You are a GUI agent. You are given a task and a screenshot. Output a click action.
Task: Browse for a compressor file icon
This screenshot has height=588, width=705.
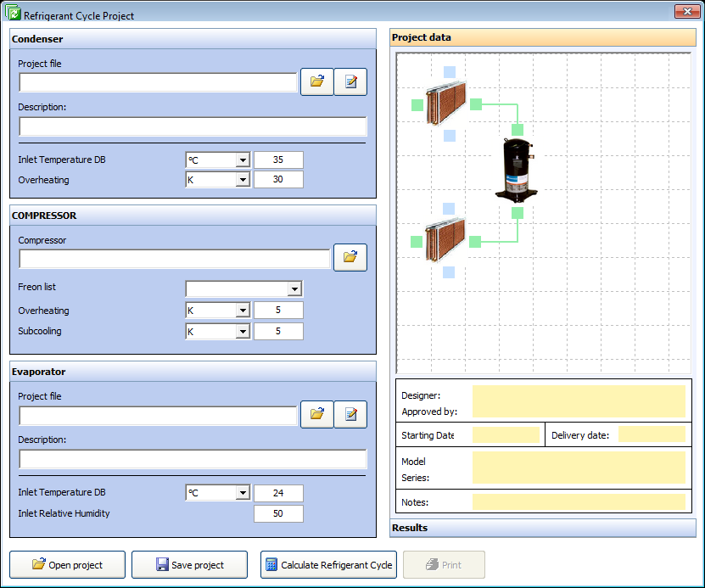350,258
